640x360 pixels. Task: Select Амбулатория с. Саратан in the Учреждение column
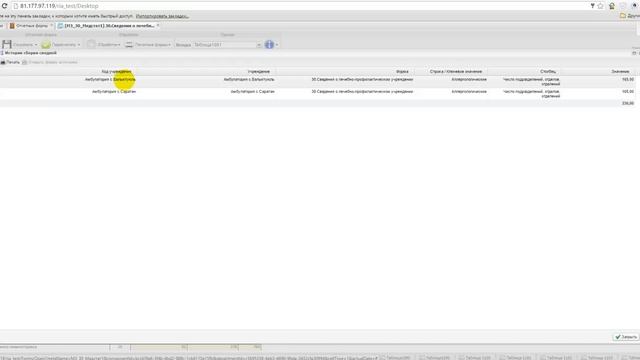[252, 91]
